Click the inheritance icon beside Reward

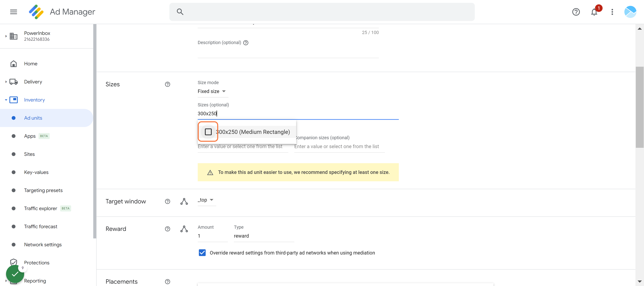[x=184, y=229]
